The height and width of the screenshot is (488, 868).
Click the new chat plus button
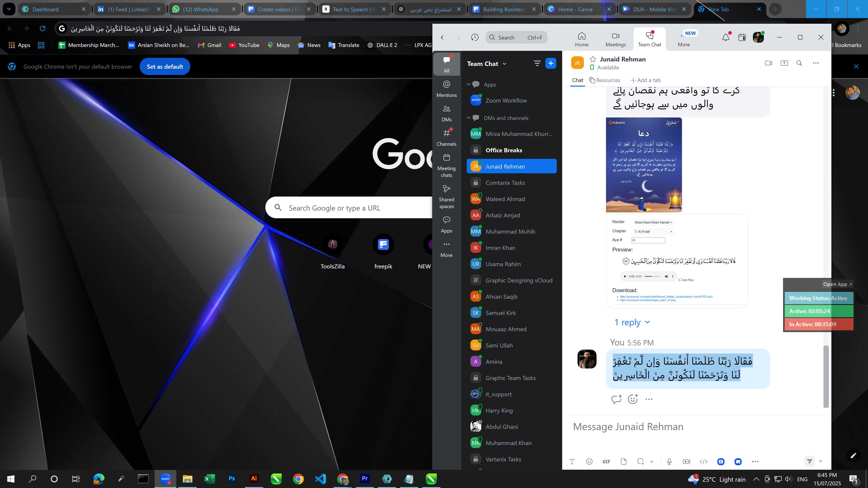click(x=551, y=63)
